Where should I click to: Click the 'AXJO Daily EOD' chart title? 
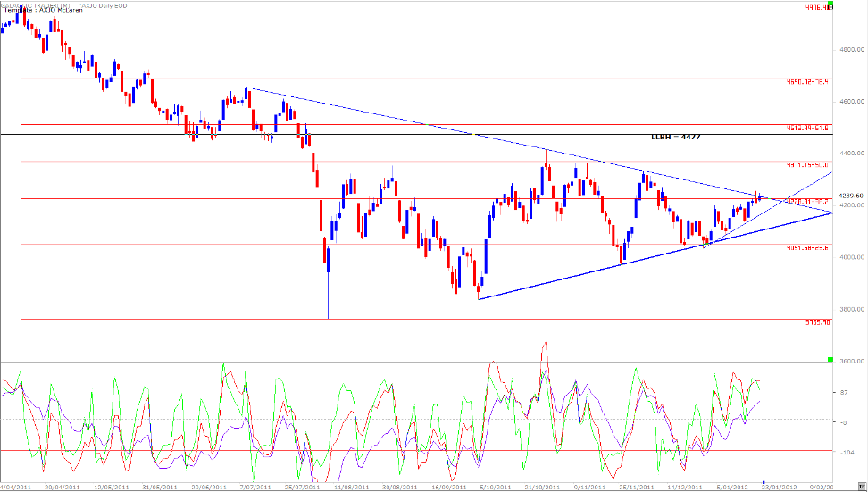click(x=104, y=6)
